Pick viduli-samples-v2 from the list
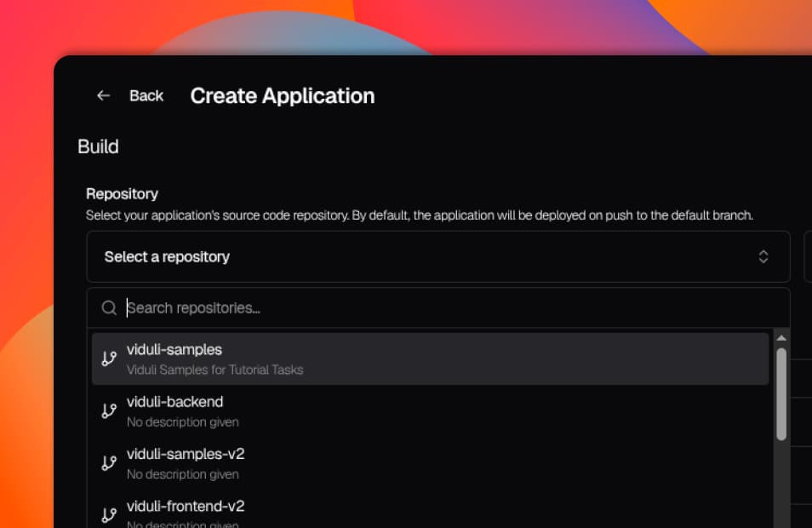The height and width of the screenshot is (528, 812). click(185, 454)
